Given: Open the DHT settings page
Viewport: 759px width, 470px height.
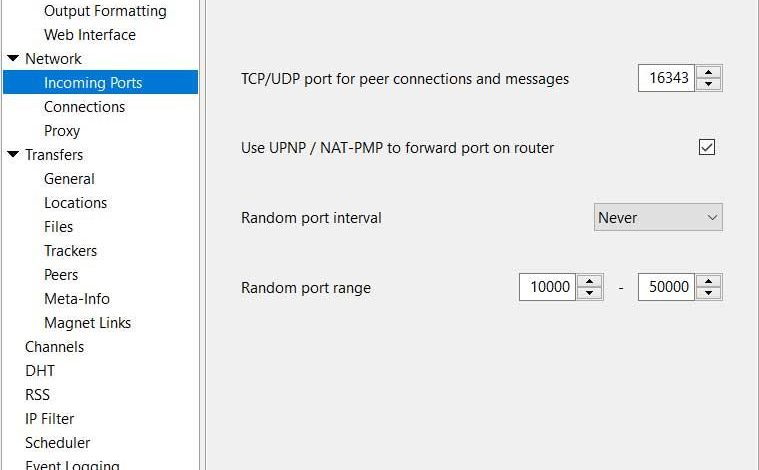Looking at the screenshot, I should [x=40, y=371].
